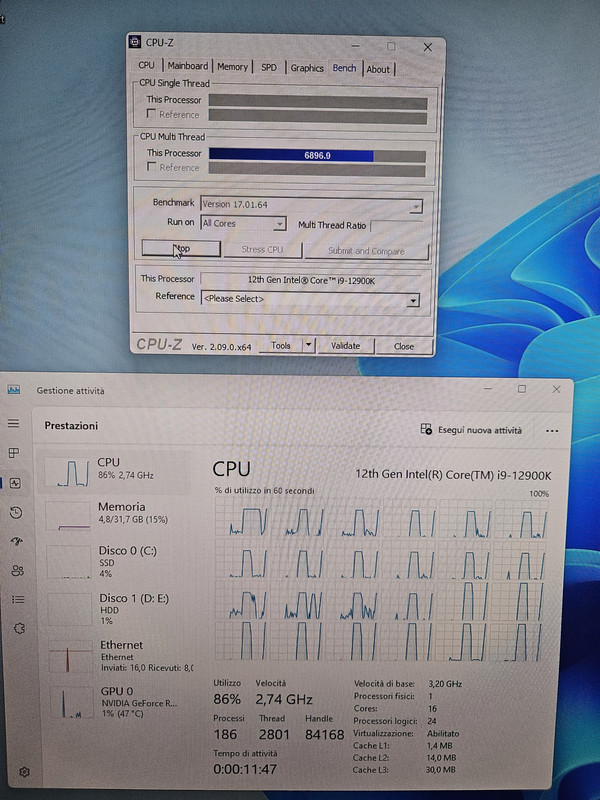The width and height of the screenshot is (600, 800).
Task: Click the Tempo di attività value 0:00:11:47
Action: click(x=245, y=769)
